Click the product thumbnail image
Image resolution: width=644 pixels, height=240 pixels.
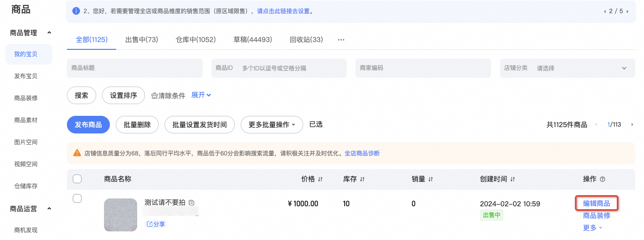coord(121,215)
